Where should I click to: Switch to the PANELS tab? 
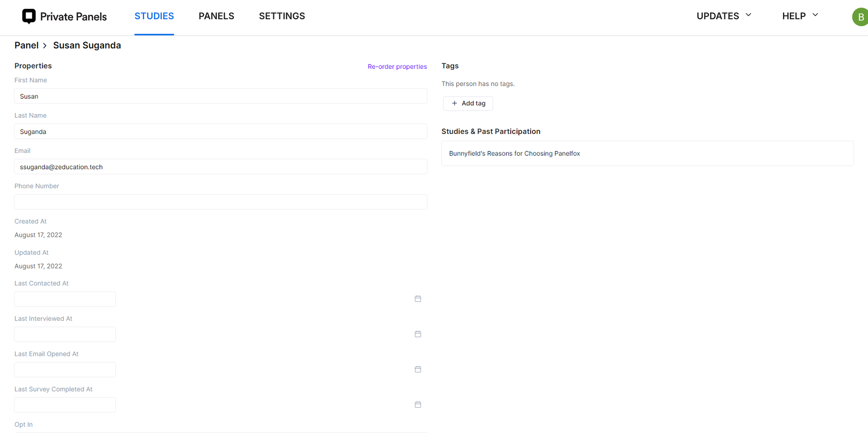[x=216, y=16]
